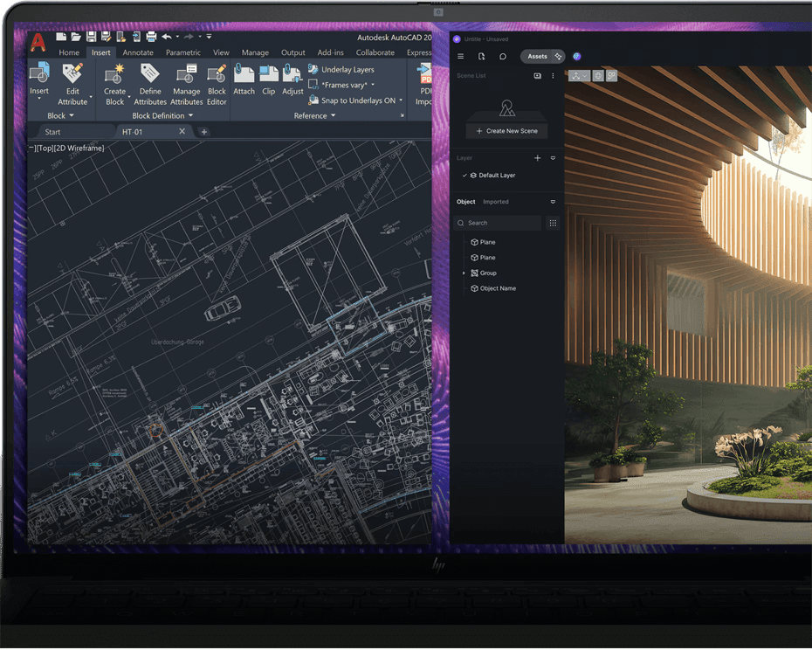This screenshot has height=650, width=812.
Task: Click the Attach reference icon
Action: 244,73
